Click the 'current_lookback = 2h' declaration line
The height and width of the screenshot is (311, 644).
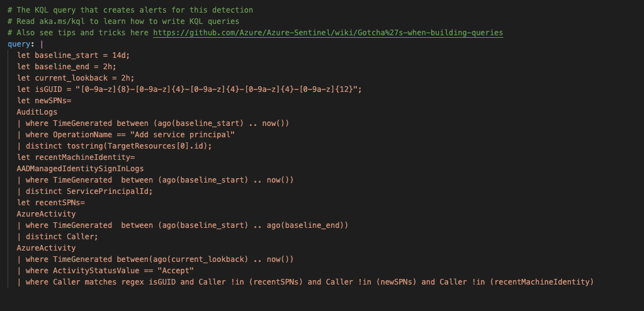76,78
